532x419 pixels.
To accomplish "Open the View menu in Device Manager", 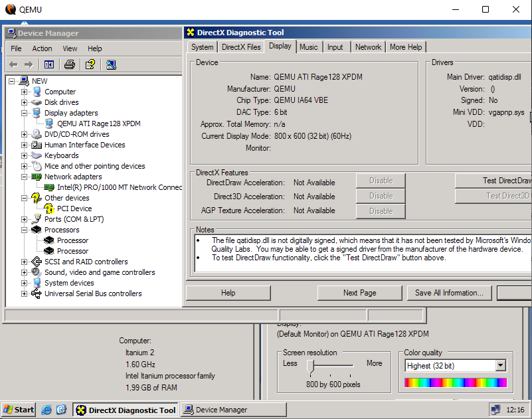I will 70,48.
